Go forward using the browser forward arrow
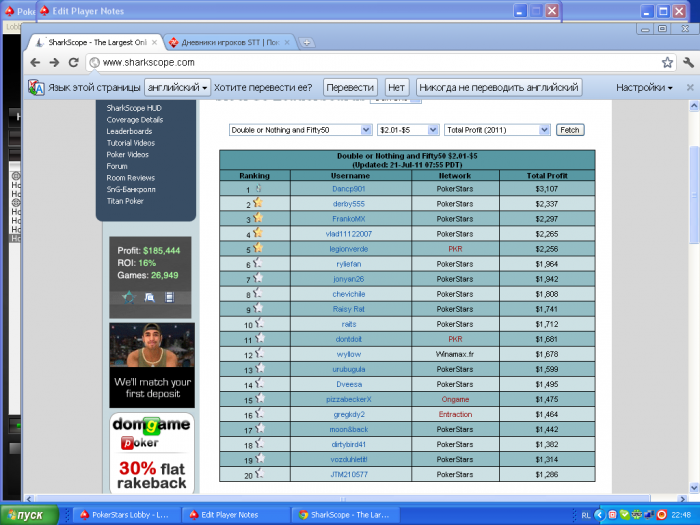Viewport: 700px width, 525px height. pyautogui.click(x=54, y=62)
